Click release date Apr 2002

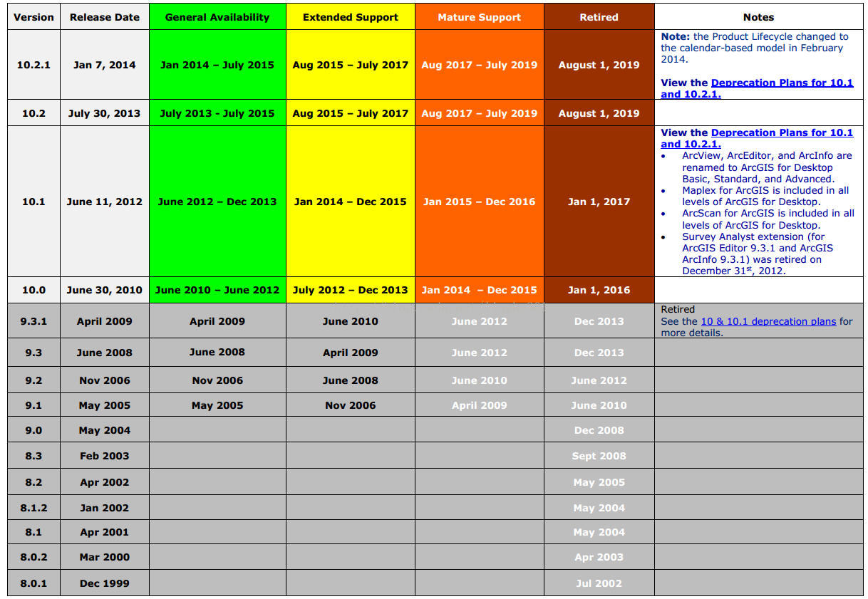click(105, 482)
